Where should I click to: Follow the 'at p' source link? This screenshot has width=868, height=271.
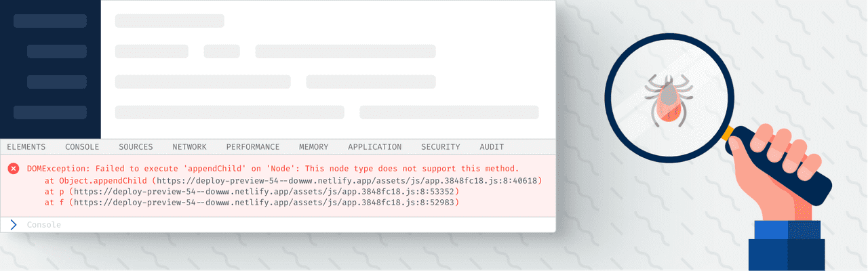coord(266,192)
